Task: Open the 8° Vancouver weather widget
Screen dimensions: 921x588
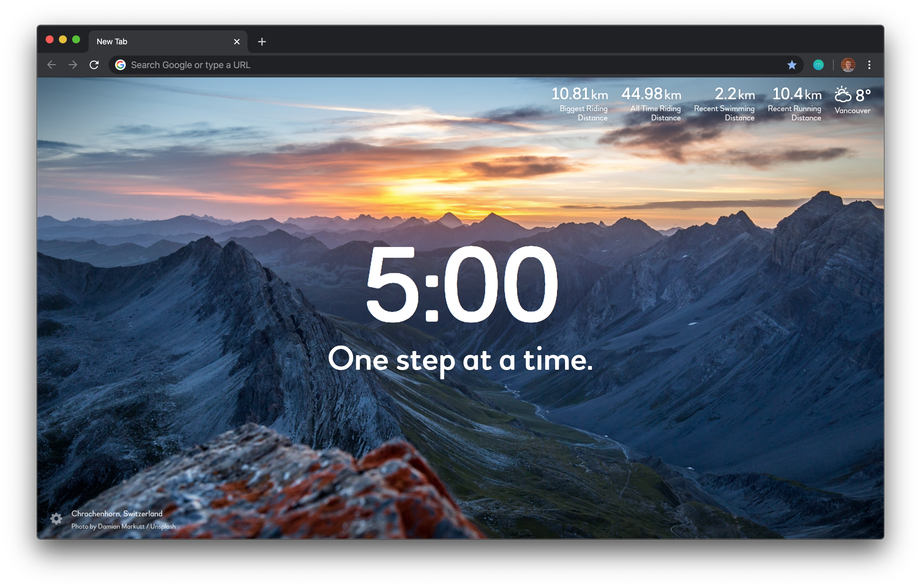Action: (853, 100)
